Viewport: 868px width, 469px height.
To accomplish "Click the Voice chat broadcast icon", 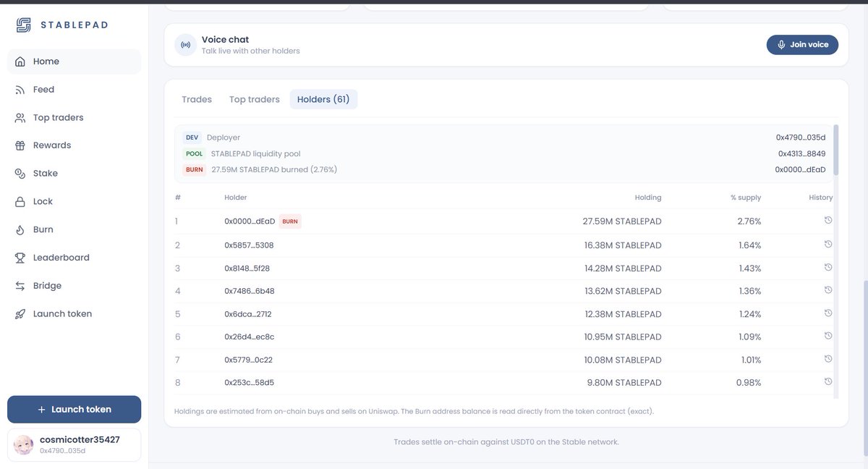I will click(186, 45).
